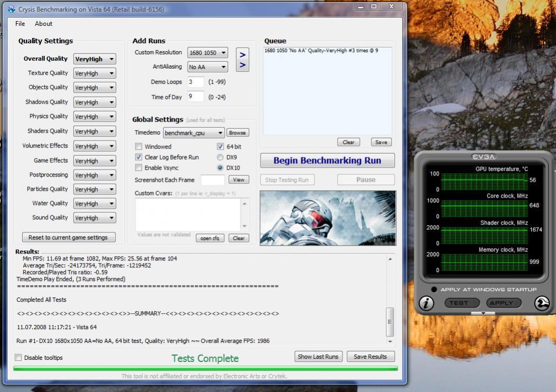Open the File menu
Screen dimensions: 556x392
pyautogui.click(x=20, y=23)
